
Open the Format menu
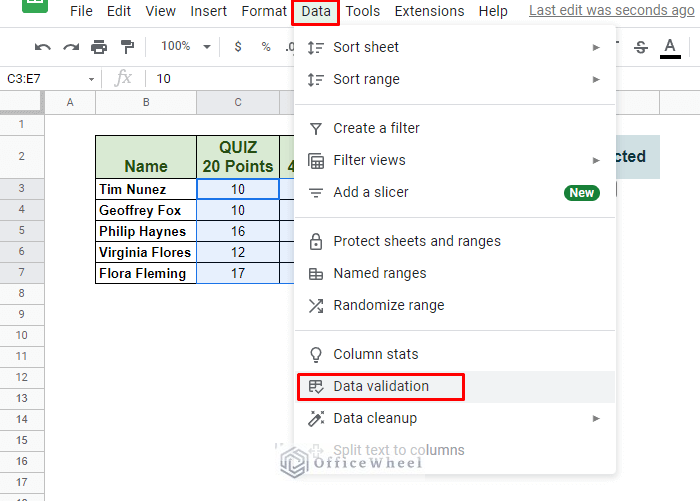click(264, 11)
